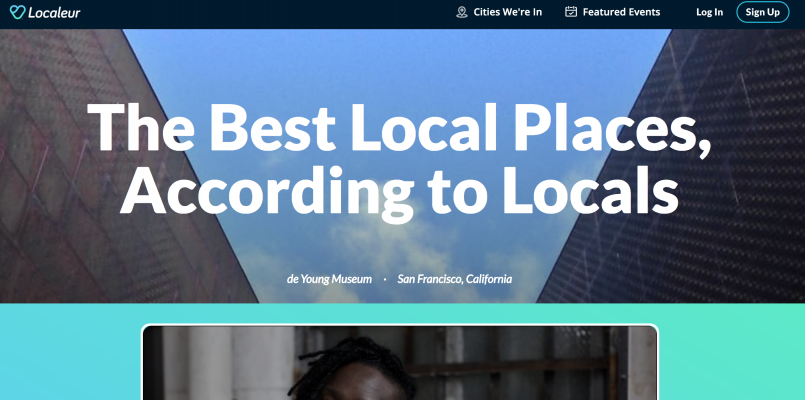
Task: Click the blue sky above the headline
Action: tap(400, 60)
